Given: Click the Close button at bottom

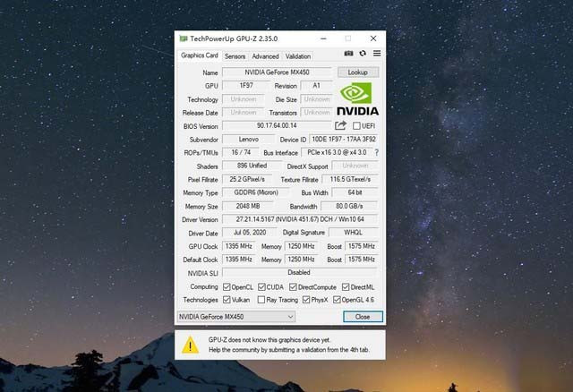Looking at the screenshot, I should (x=363, y=317).
